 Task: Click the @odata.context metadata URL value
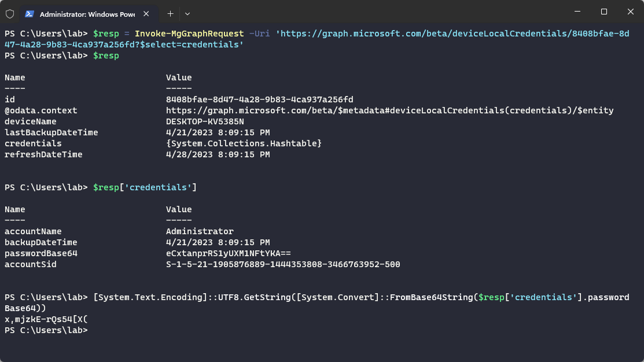[390, 110]
